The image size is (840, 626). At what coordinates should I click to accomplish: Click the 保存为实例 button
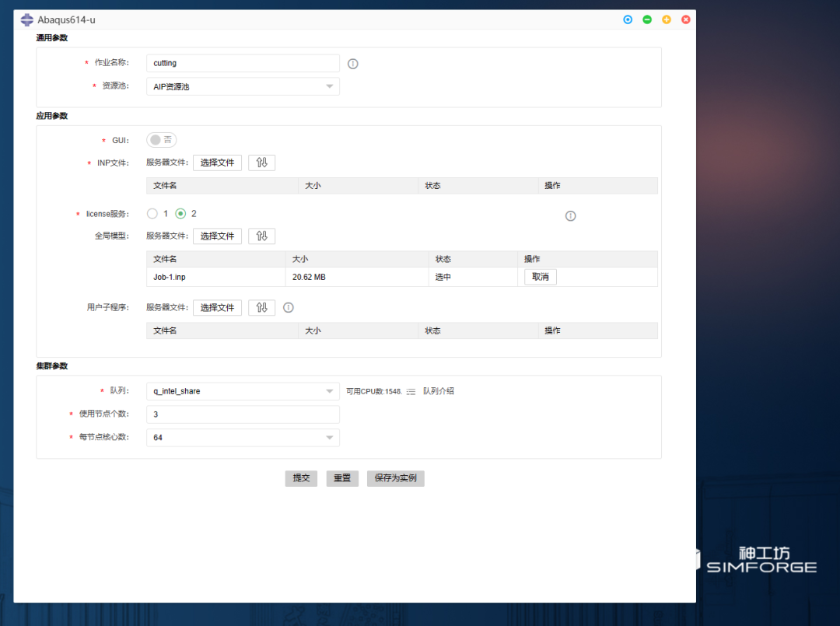(x=395, y=478)
